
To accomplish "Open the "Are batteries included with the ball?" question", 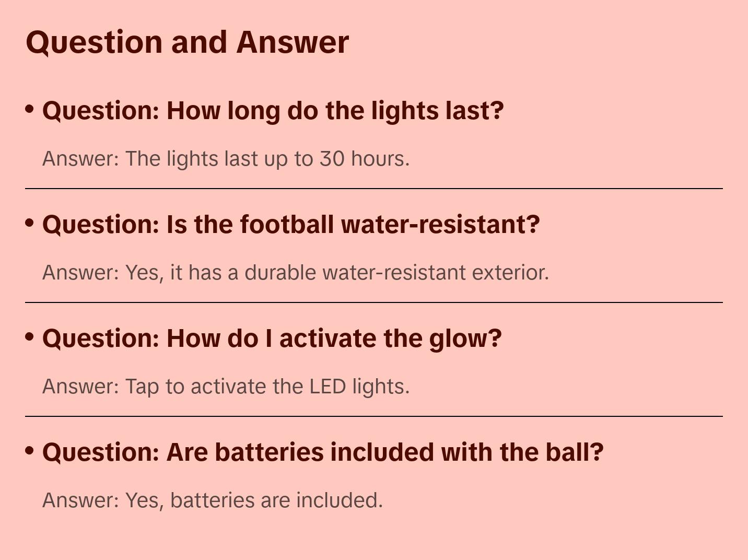I will click(323, 452).
